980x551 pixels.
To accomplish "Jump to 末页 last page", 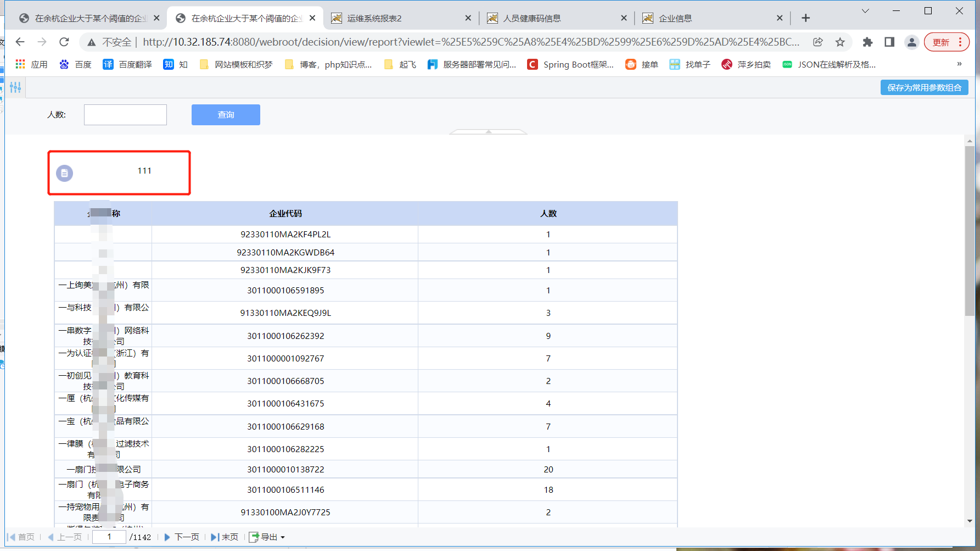I will coord(225,537).
